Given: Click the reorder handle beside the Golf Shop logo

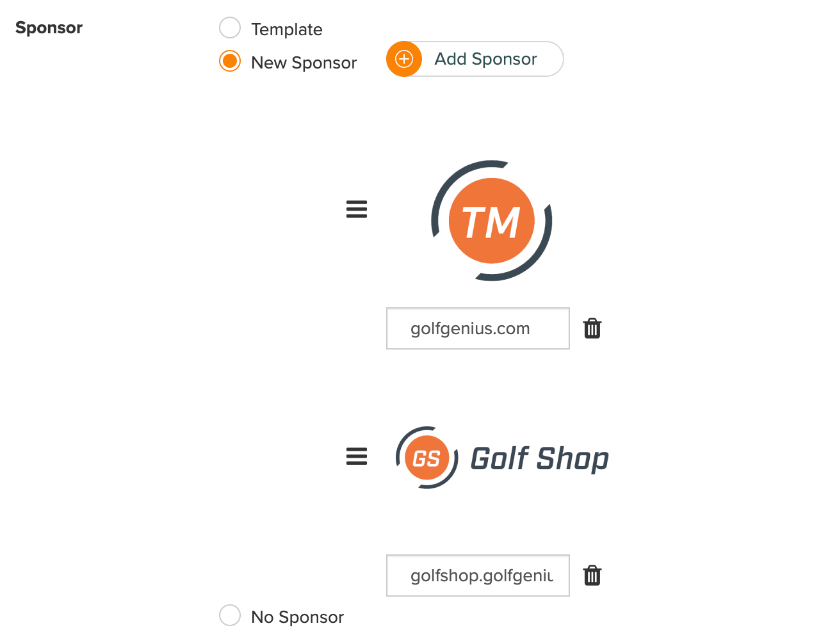Looking at the screenshot, I should (357, 456).
